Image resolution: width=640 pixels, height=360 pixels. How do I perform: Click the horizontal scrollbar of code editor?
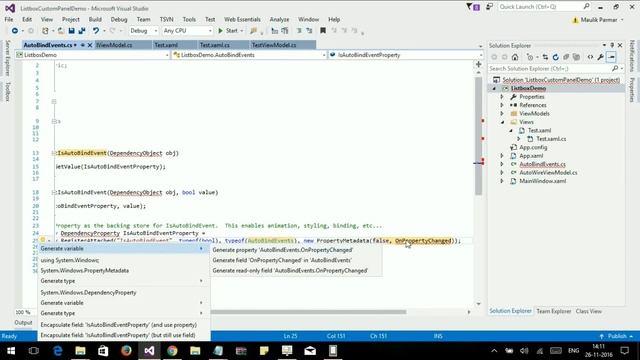(x=308, y=312)
